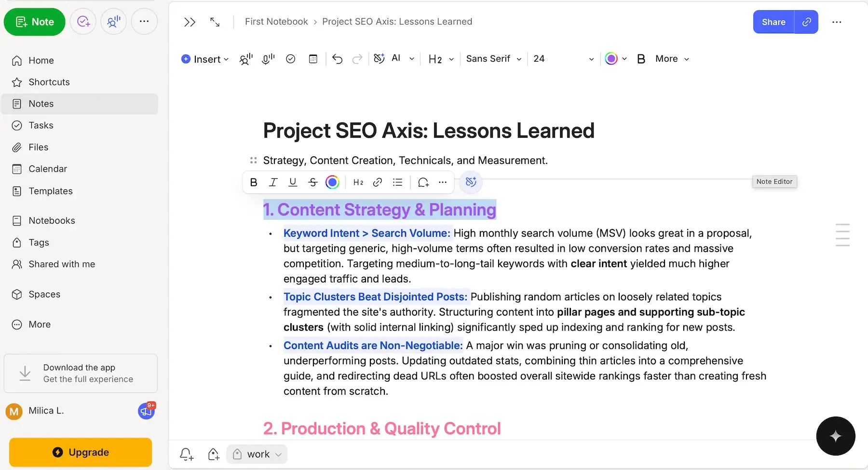Redo the last undone edit
The image size is (868, 470).
tap(357, 59)
